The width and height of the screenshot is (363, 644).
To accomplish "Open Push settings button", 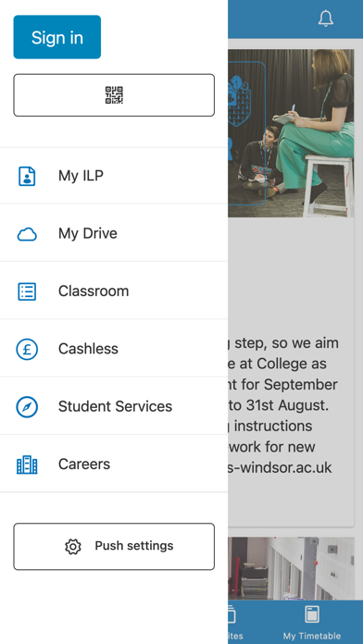I will [x=114, y=546].
